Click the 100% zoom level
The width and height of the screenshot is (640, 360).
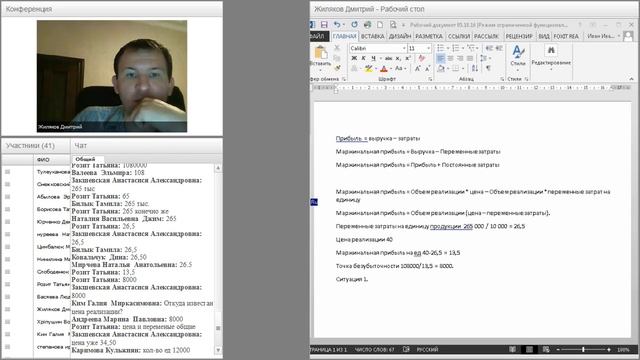[x=623, y=349]
